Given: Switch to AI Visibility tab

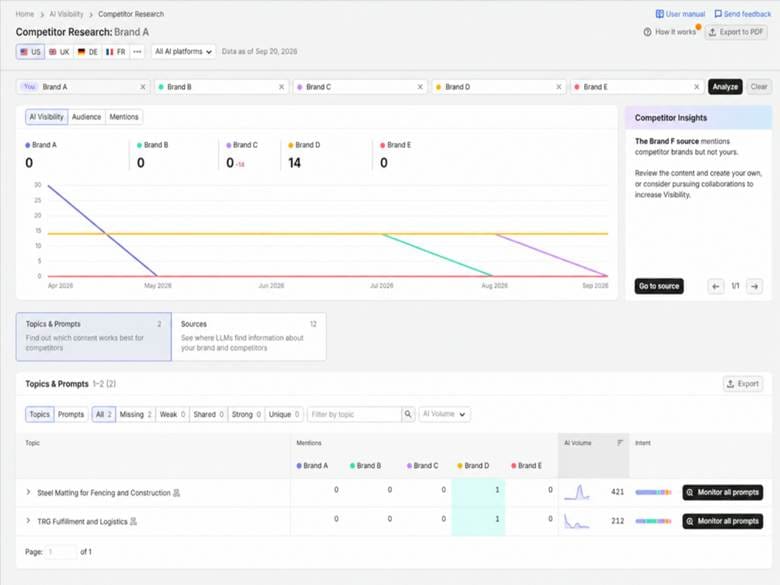Looking at the screenshot, I should coord(47,117).
